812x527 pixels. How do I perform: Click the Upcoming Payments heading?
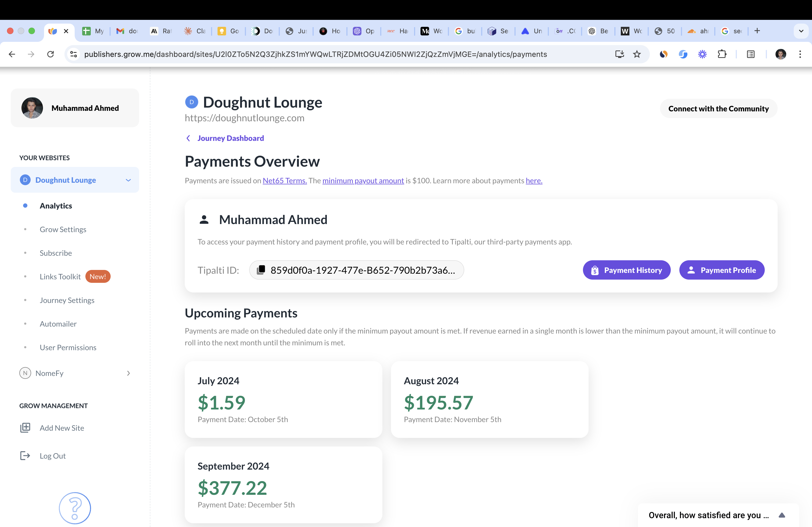click(x=241, y=313)
